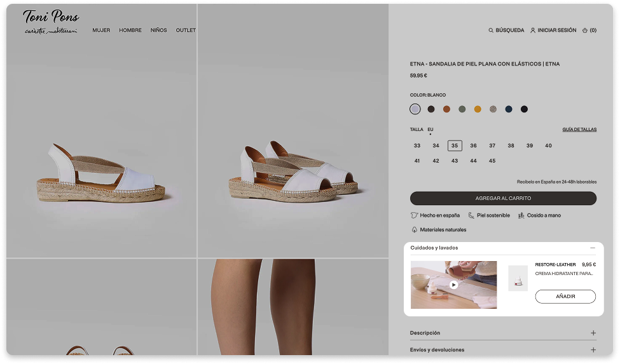
Task: Expand Envíos y devoluciones section
Action: pyautogui.click(x=593, y=350)
